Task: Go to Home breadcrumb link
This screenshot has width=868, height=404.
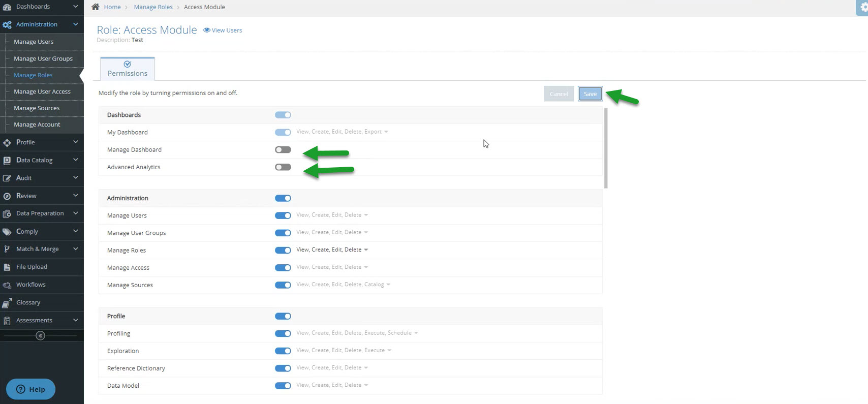Action: (112, 7)
